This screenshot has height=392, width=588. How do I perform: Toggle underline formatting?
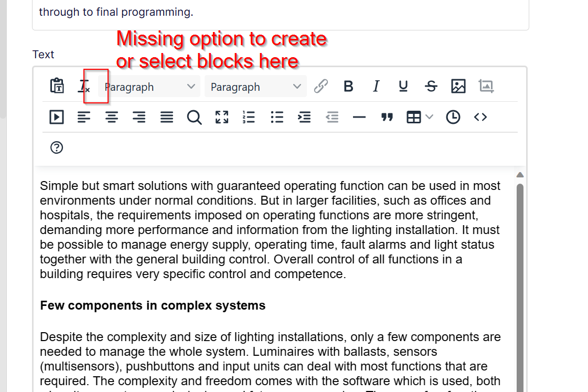click(x=403, y=86)
